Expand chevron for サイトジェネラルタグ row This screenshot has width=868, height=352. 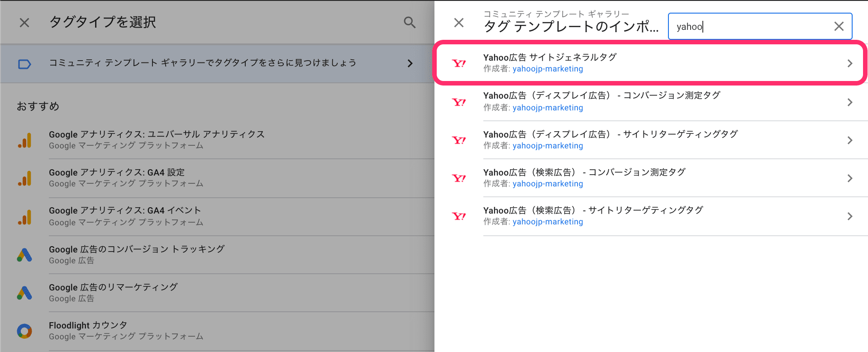849,63
